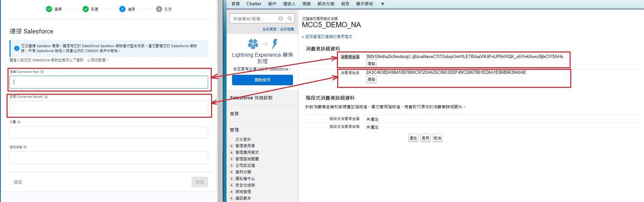Click 首頁 in setup sidebar
Screen dimensions: 644x202
pos(234,114)
